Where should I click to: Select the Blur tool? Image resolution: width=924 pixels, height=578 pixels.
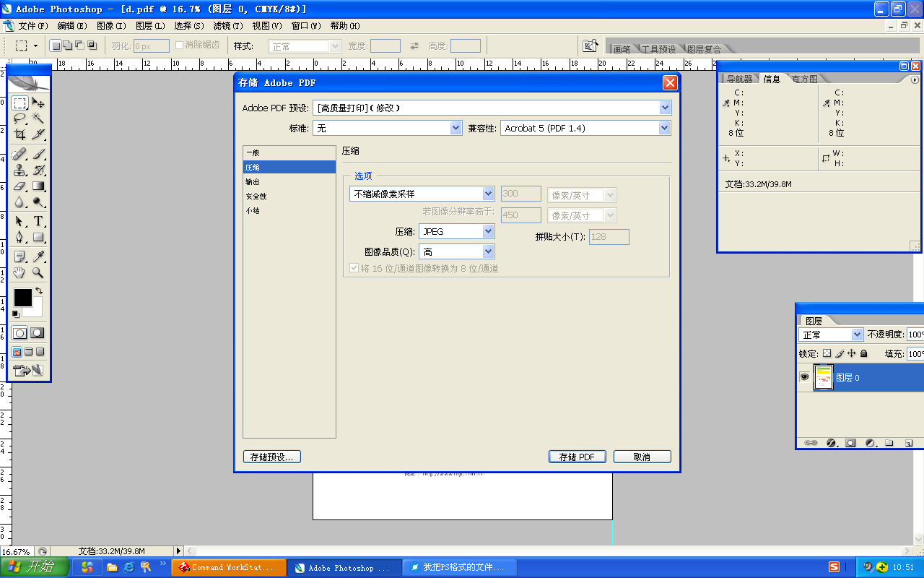click(x=20, y=202)
